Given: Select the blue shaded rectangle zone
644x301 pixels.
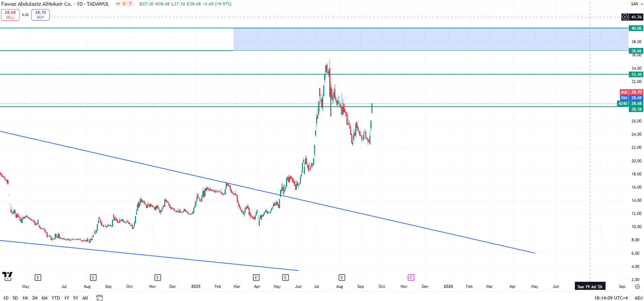Looking at the screenshot, I should click(x=430, y=39).
